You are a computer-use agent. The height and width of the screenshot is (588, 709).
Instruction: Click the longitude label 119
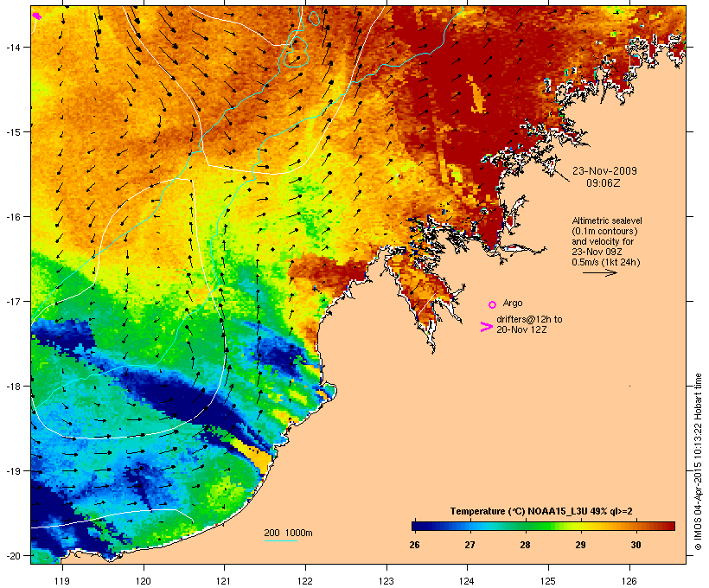pos(62,581)
